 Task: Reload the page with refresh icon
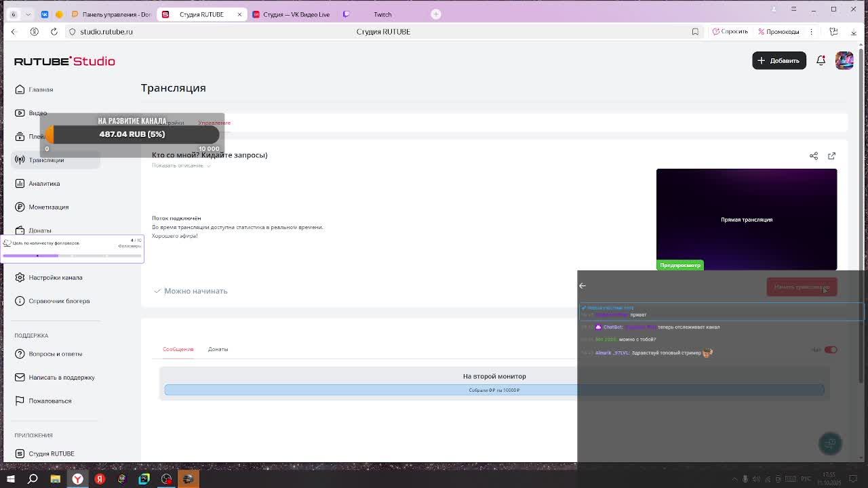coord(55,31)
